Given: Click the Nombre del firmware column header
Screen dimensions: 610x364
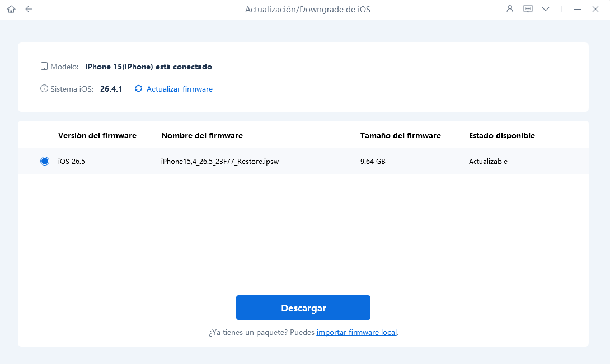Looking at the screenshot, I should pyautogui.click(x=202, y=135).
